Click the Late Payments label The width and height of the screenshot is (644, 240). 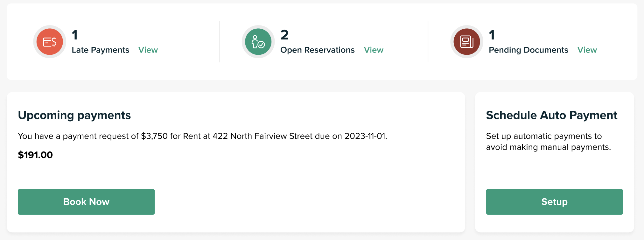[x=101, y=50]
